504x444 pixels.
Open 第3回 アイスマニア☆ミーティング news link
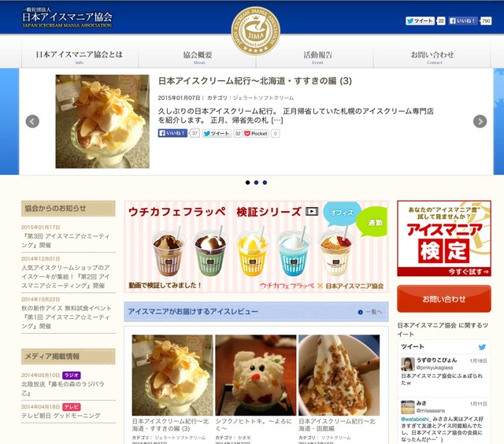tap(65, 241)
